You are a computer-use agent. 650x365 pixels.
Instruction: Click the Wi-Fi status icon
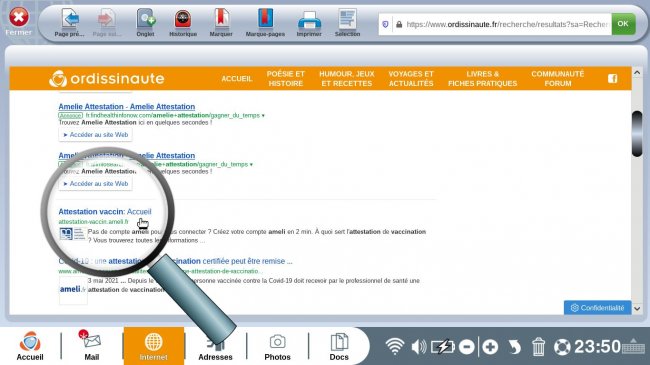(x=395, y=346)
